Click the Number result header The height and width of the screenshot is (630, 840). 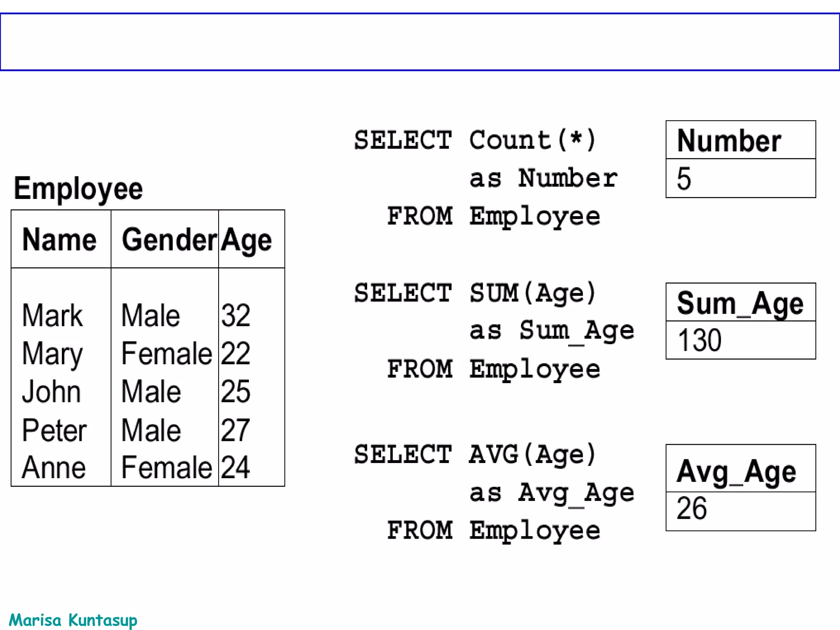pyautogui.click(x=729, y=141)
